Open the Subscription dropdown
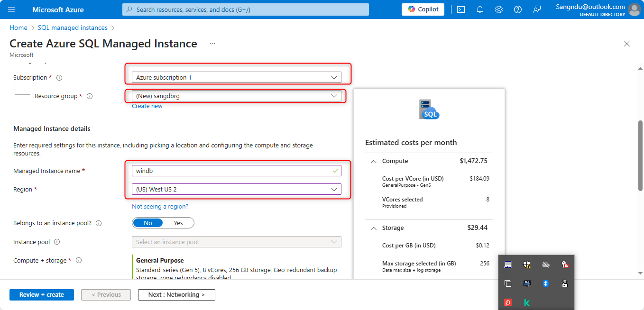Viewport: 644px width, 310px height. tap(237, 78)
